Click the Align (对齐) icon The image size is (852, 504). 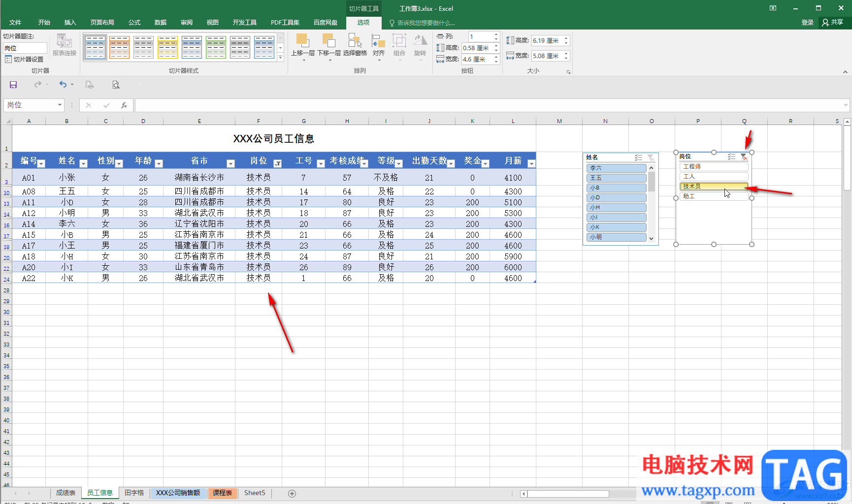coord(378,41)
